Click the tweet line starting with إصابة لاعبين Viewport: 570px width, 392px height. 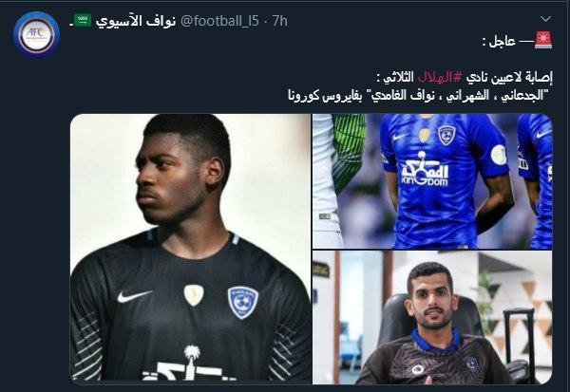(x=465, y=77)
